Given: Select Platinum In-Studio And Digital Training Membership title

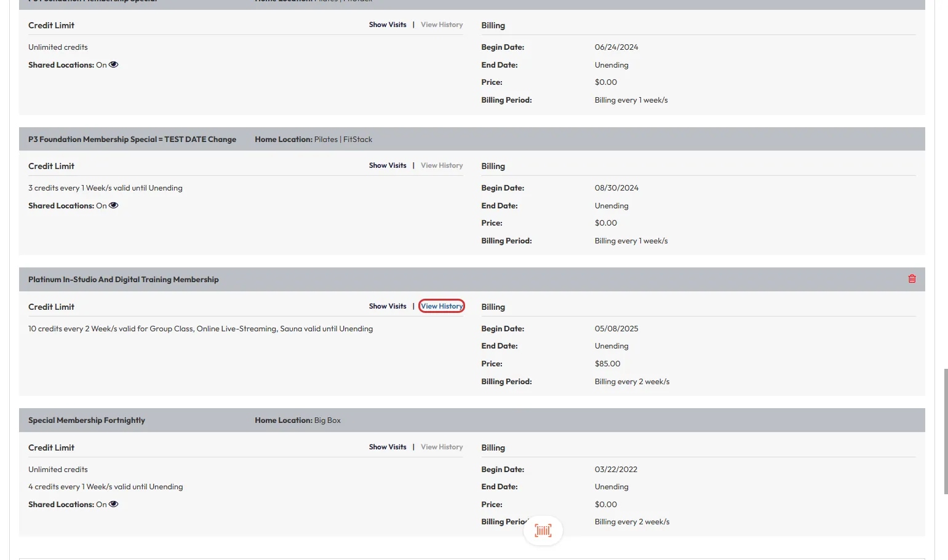Looking at the screenshot, I should 124,280.
